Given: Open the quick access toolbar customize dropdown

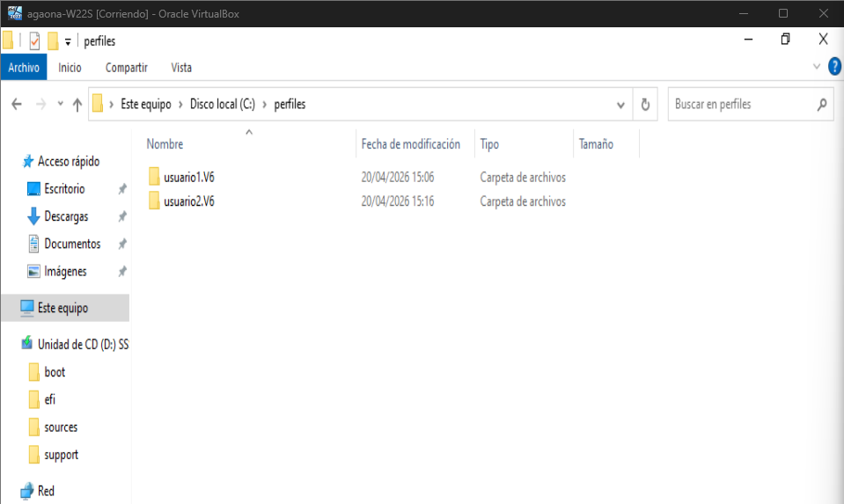Looking at the screenshot, I should (68, 42).
